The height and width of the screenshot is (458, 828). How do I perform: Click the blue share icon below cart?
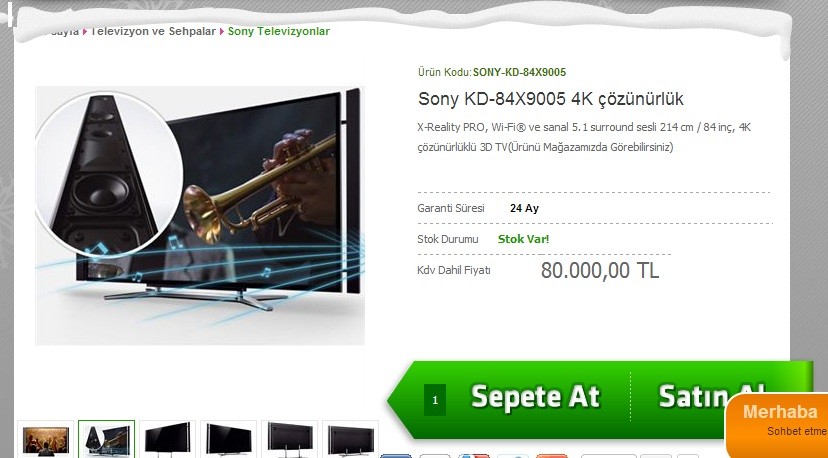396,455
